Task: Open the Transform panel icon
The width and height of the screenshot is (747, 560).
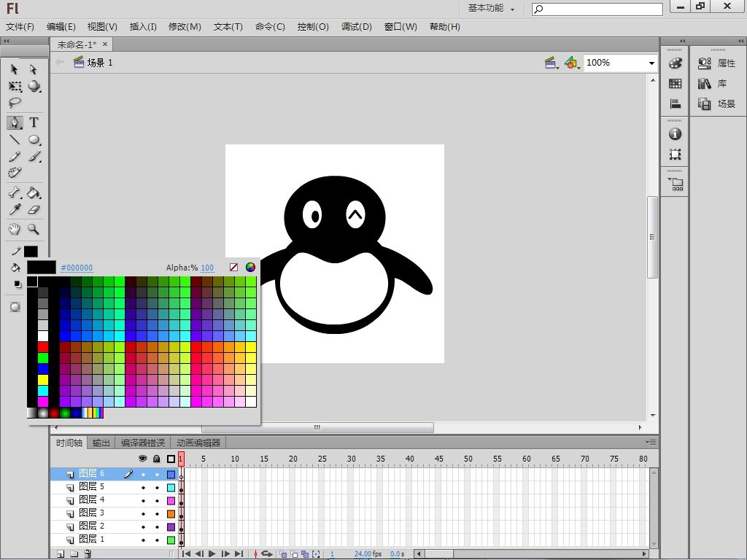Action: pos(675,155)
